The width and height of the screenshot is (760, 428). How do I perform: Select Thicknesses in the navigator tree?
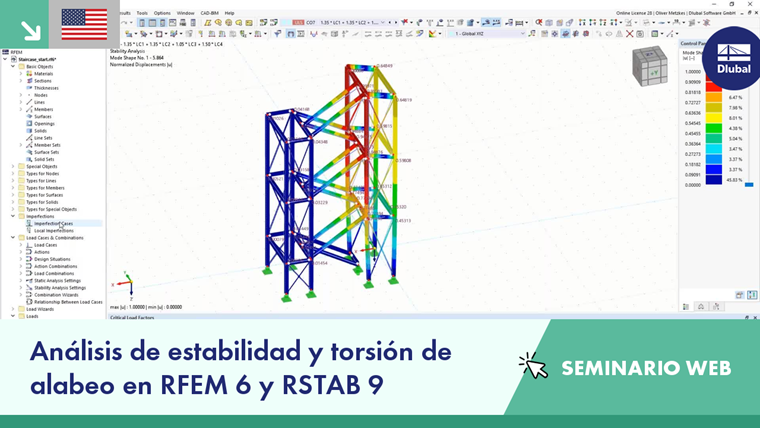click(x=46, y=88)
